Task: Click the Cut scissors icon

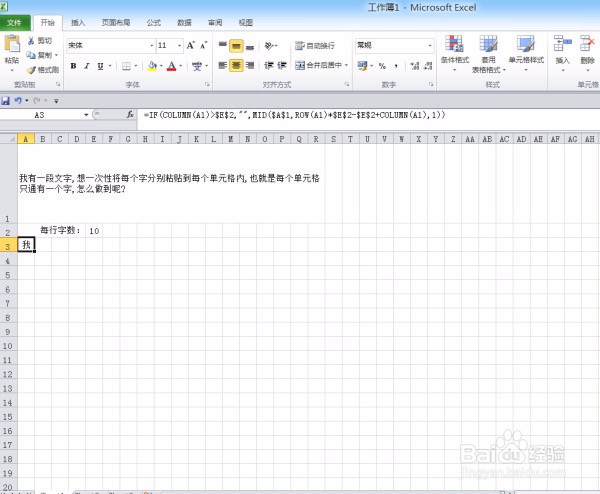Action: pyautogui.click(x=31, y=41)
